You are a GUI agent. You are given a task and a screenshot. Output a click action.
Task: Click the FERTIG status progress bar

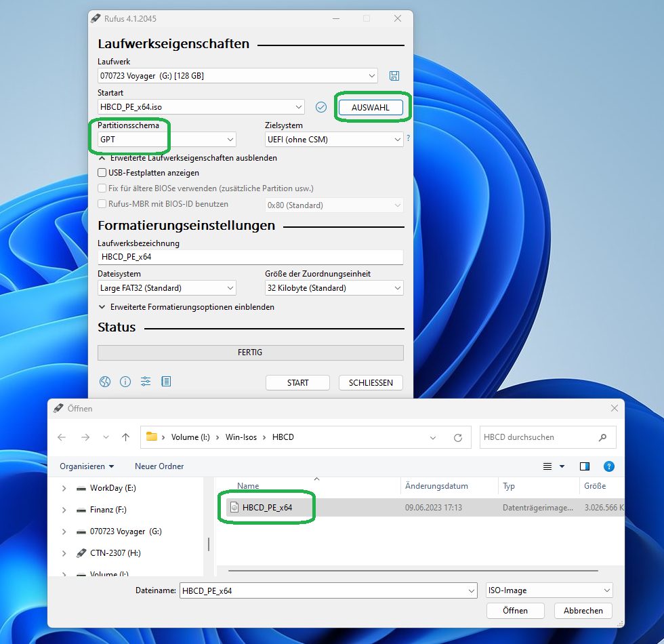250,353
